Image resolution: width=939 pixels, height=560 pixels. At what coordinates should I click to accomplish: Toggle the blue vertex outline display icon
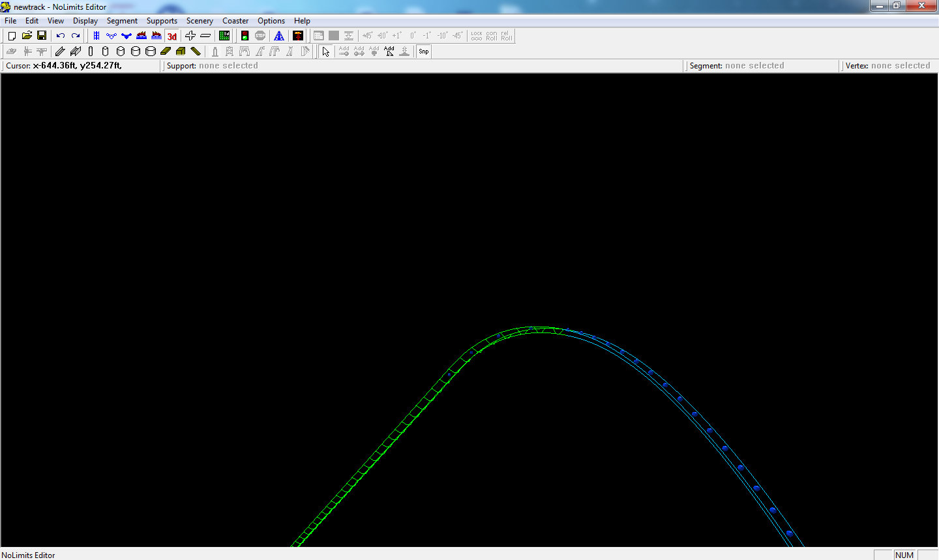[x=111, y=36]
